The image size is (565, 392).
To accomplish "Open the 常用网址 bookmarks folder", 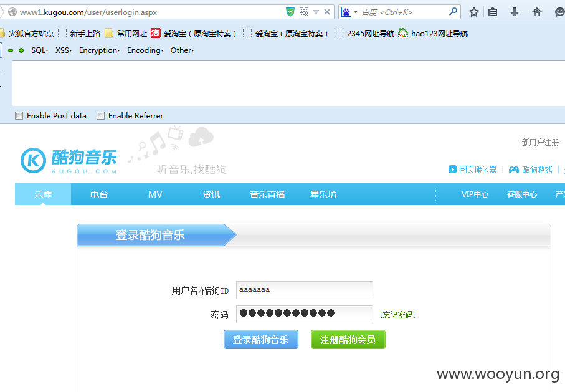I will [126, 34].
